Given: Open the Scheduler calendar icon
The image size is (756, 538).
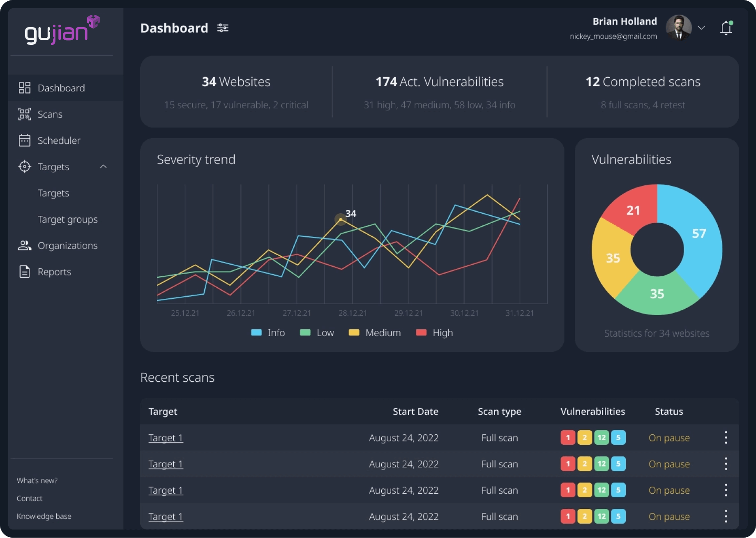Looking at the screenshot, I should [x=25, y=140].
